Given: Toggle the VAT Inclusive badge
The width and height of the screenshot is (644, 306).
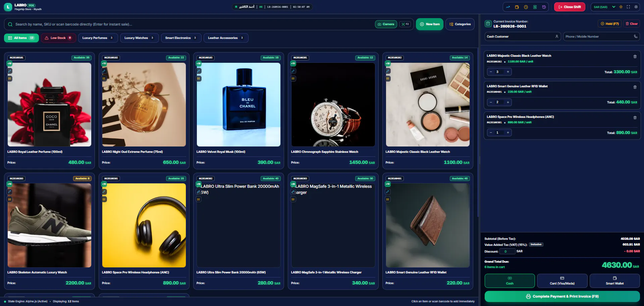Looking at the screenshot, I should coord(536,245).
